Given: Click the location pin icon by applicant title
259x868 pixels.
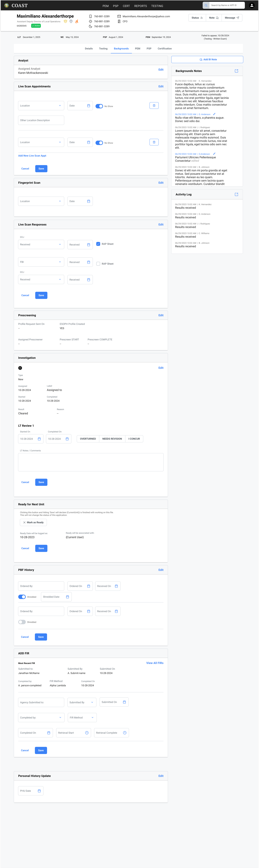Looking at the screenshot, I should [x=71, y=22].
